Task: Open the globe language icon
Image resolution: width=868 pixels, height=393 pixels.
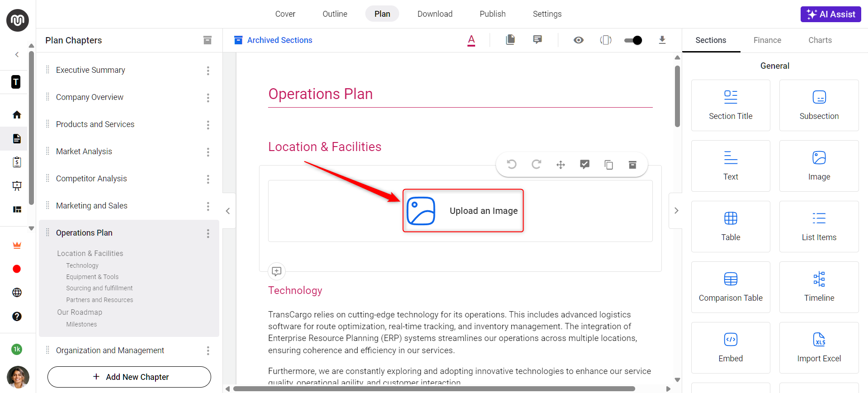Action: [17, 293]
